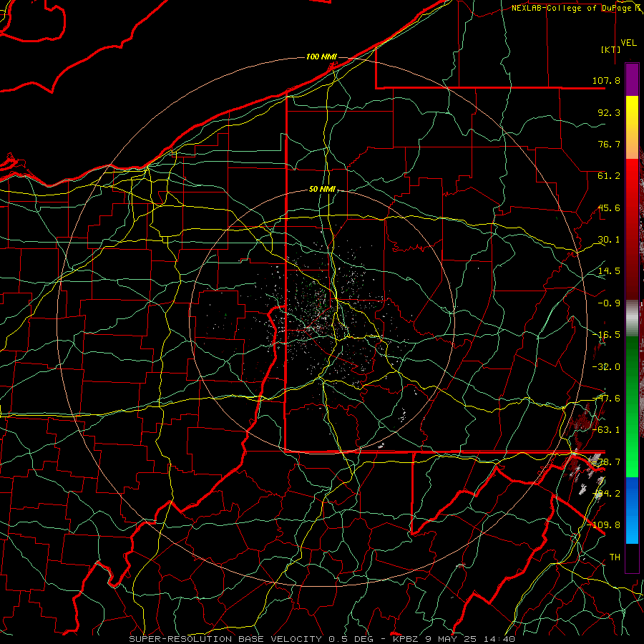The width and height of the screenshot is (644, 644).
Task: Click the "100 NMI" range ring label
Action: click(321, 57)
